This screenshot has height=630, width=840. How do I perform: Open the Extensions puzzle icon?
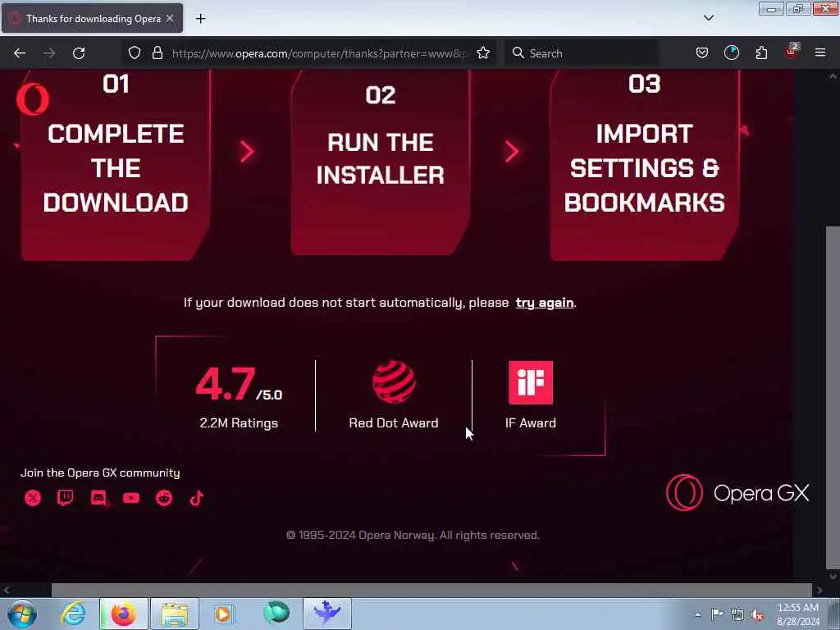(761, 53)
